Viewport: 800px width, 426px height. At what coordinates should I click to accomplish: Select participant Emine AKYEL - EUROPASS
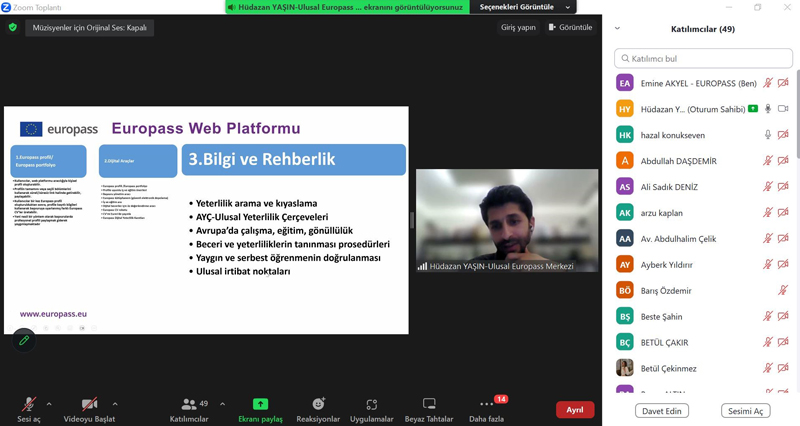703,83
